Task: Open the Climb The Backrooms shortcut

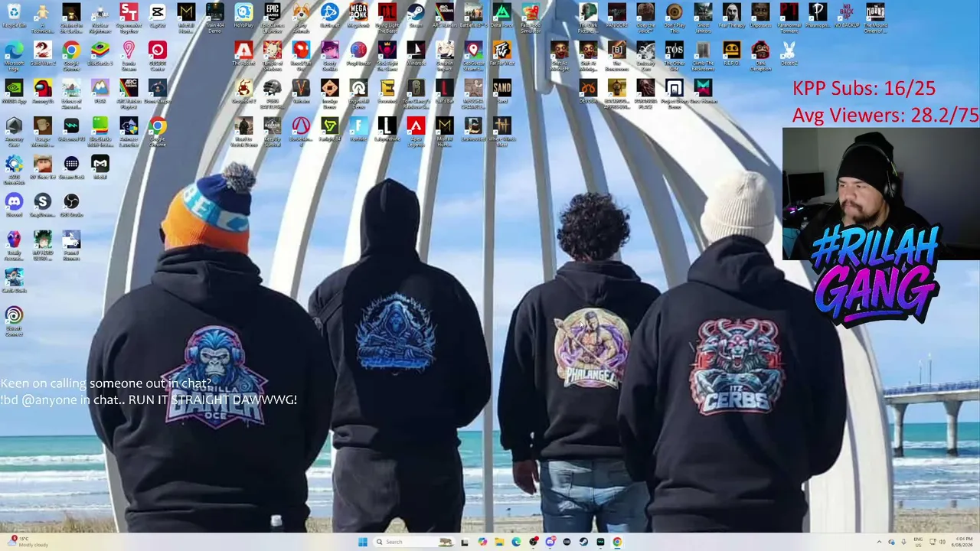Action: point(703,55)
